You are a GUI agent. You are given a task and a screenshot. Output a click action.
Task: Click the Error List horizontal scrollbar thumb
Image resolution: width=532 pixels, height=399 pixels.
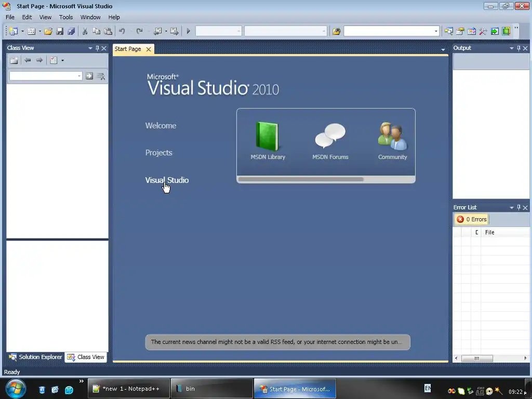[477, 358]
